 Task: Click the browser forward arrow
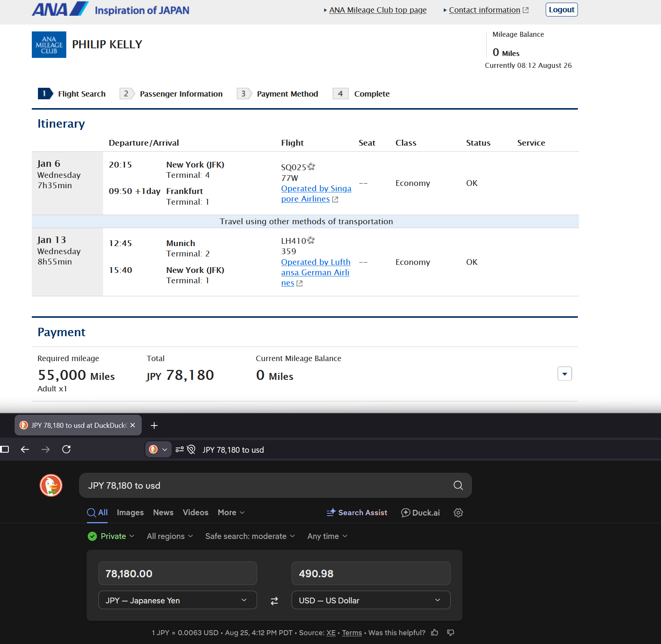tap(46, 449)
